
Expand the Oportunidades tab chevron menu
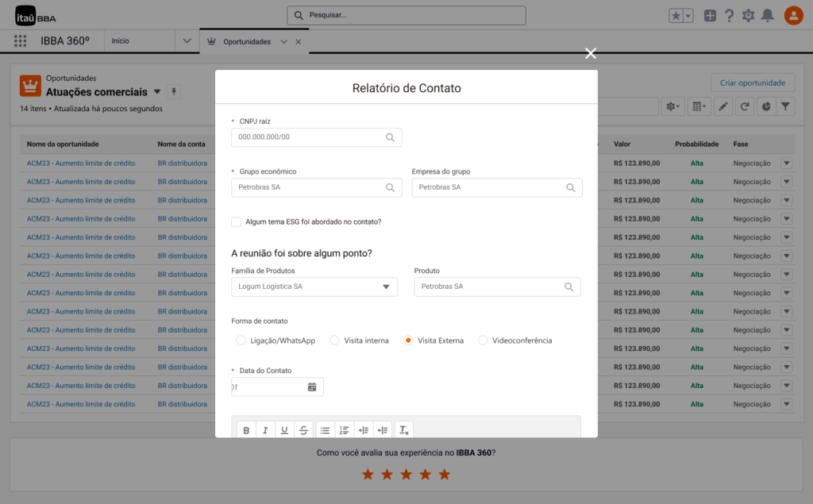point(283,41)
